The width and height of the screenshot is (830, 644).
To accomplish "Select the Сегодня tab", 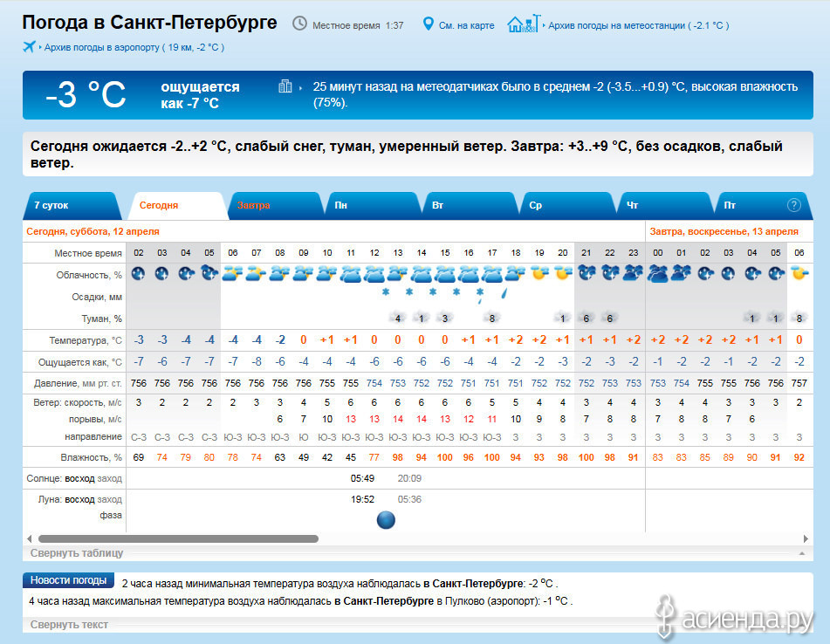I will point(177,205).
